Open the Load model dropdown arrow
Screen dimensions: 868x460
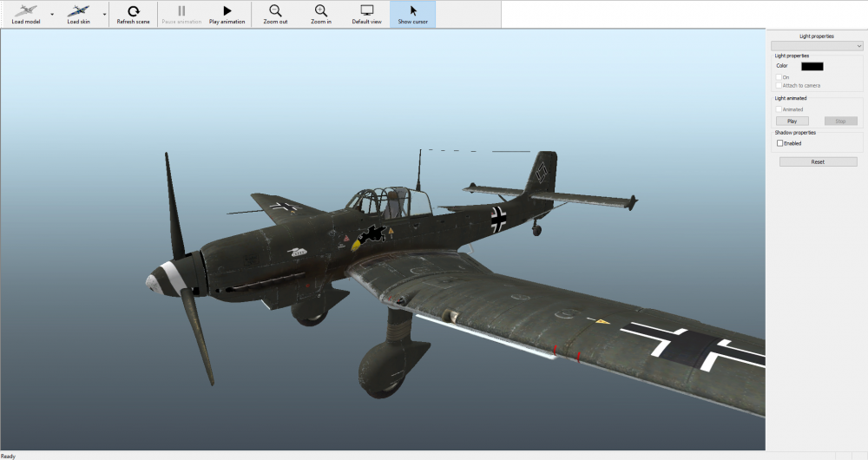pyautogui.click(x=52, y=15)
